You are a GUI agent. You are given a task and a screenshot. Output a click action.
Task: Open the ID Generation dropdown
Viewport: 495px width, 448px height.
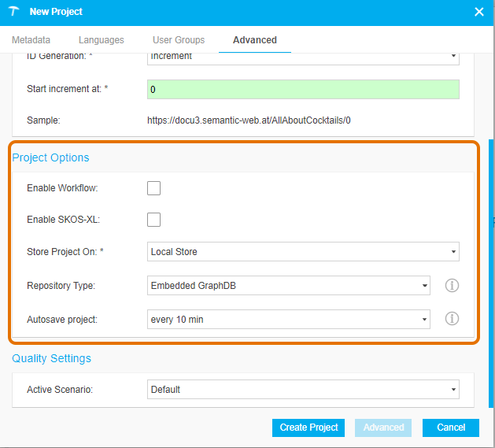(303, 57)
